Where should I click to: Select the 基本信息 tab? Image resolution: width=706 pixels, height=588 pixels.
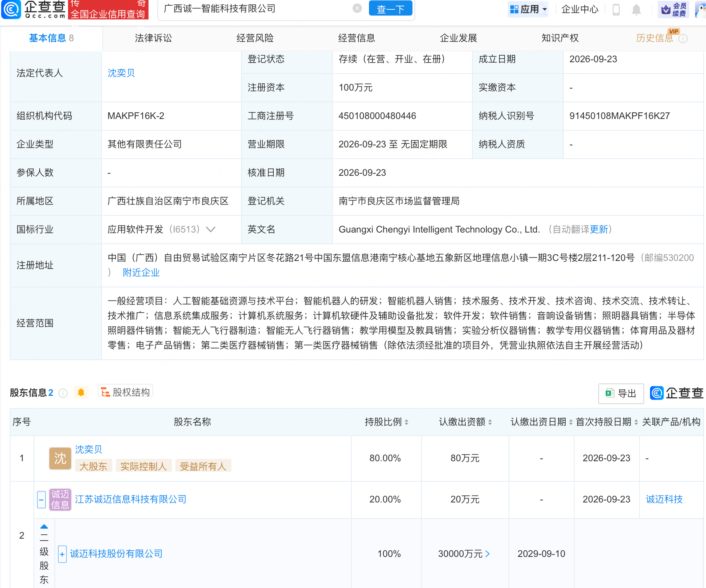(x=51, y=38)
